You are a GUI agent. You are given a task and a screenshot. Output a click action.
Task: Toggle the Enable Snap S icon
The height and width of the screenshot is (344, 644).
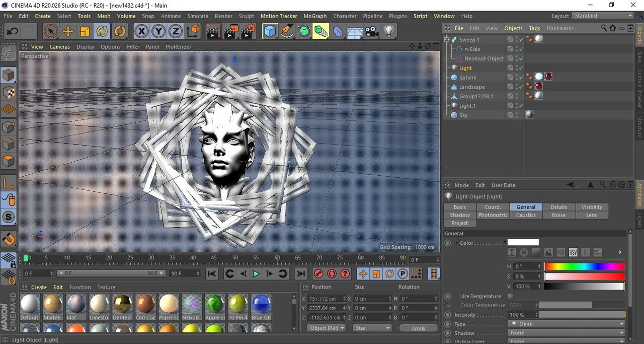pos(9,217)
